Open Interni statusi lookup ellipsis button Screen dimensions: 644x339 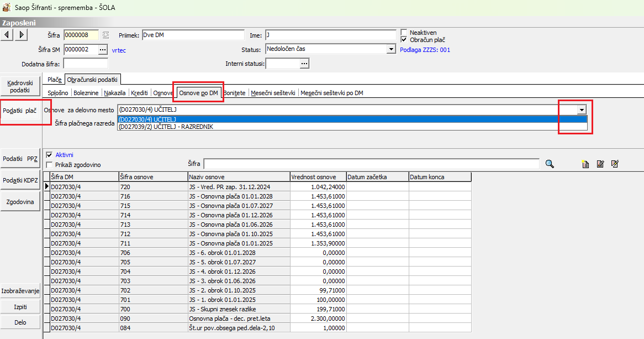[304, 64]
